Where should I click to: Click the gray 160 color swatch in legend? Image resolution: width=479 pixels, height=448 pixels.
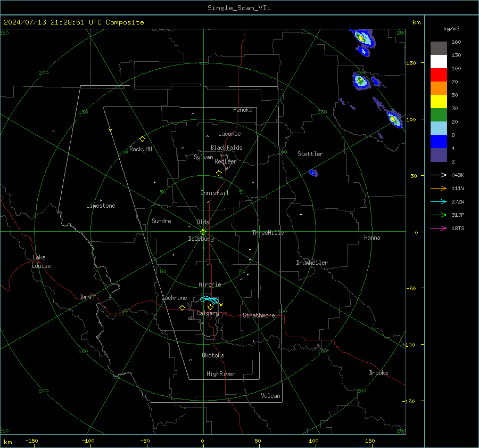tap(439, 48)
